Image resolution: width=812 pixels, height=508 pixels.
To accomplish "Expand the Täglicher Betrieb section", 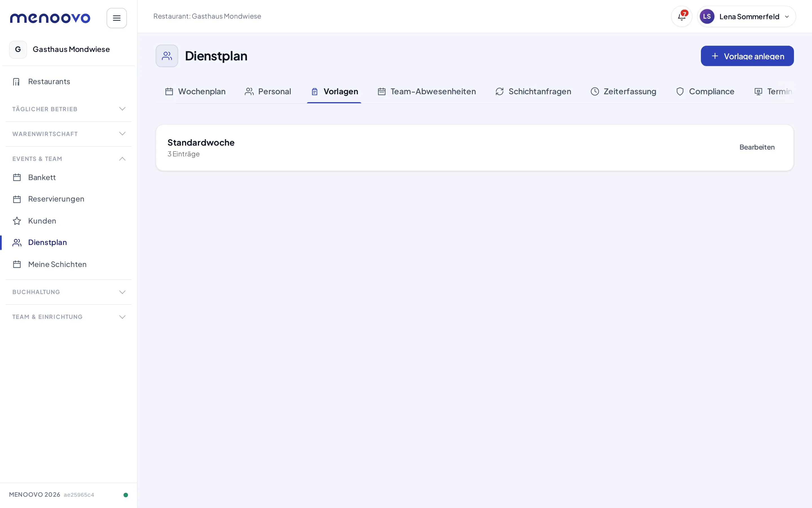I will pyautogui.click(x=69, y=109).
